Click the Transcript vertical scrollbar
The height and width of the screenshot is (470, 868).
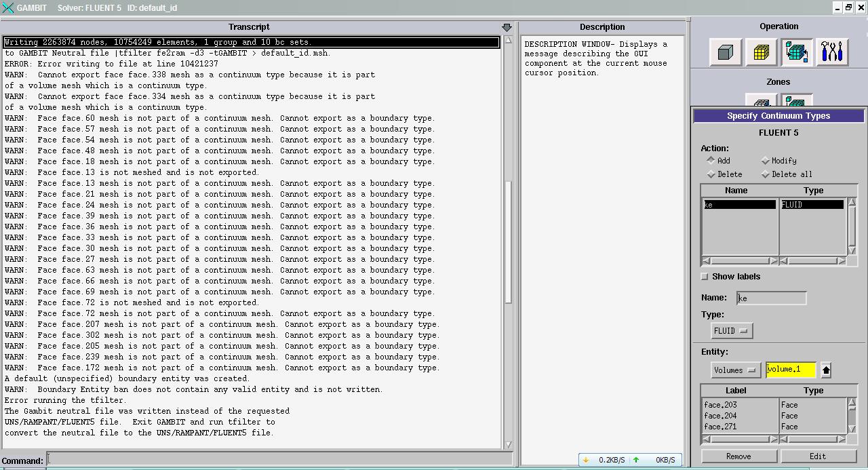(508, 244)
